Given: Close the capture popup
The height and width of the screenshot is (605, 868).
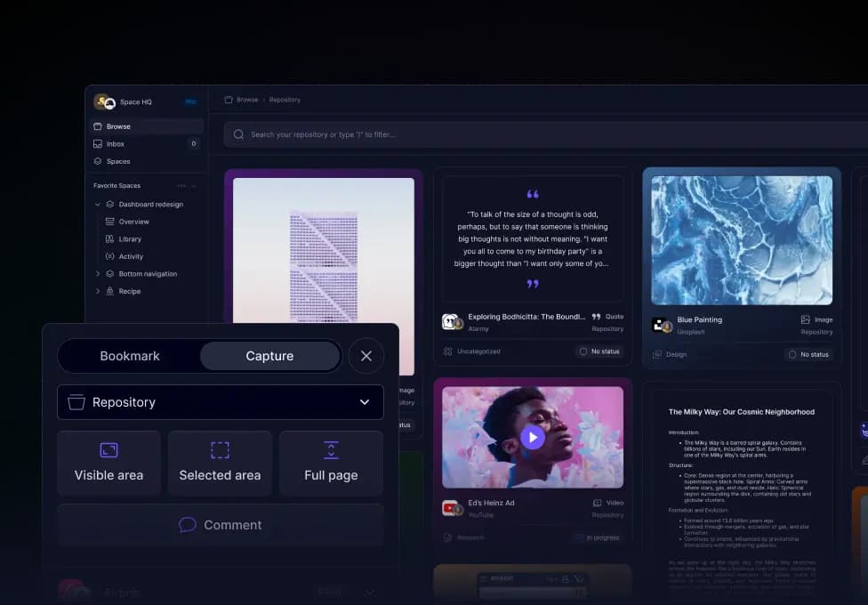Looking at the screenshot, I should point(366,356).
